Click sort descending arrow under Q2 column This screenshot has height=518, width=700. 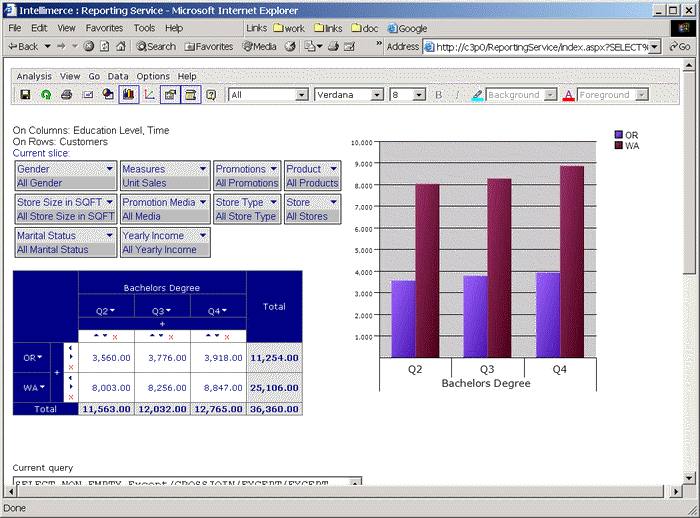click(105, 335)
